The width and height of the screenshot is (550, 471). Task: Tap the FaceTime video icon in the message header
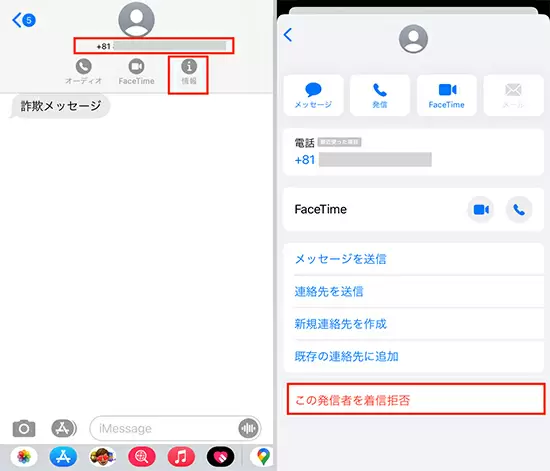tap(136, 66)
